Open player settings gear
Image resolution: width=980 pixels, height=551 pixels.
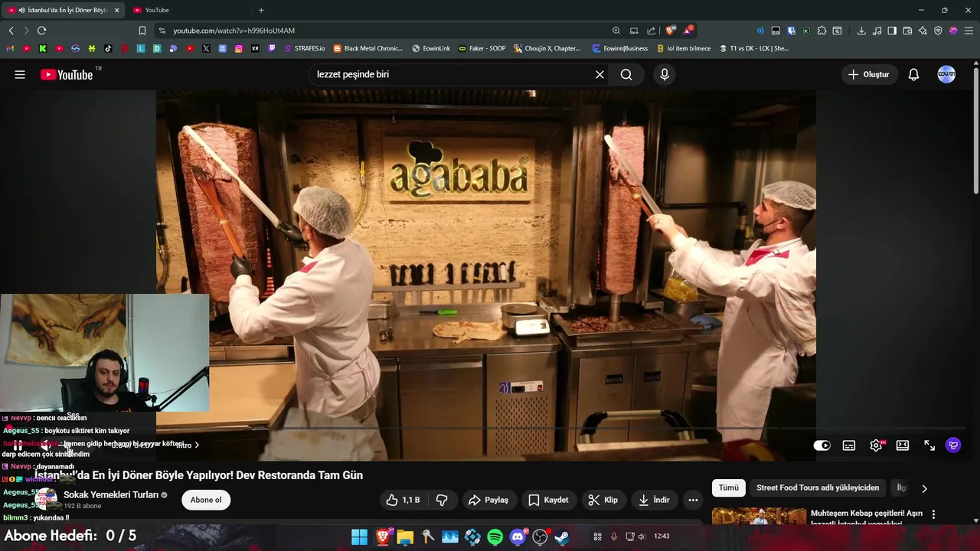(x=876, y=445)
